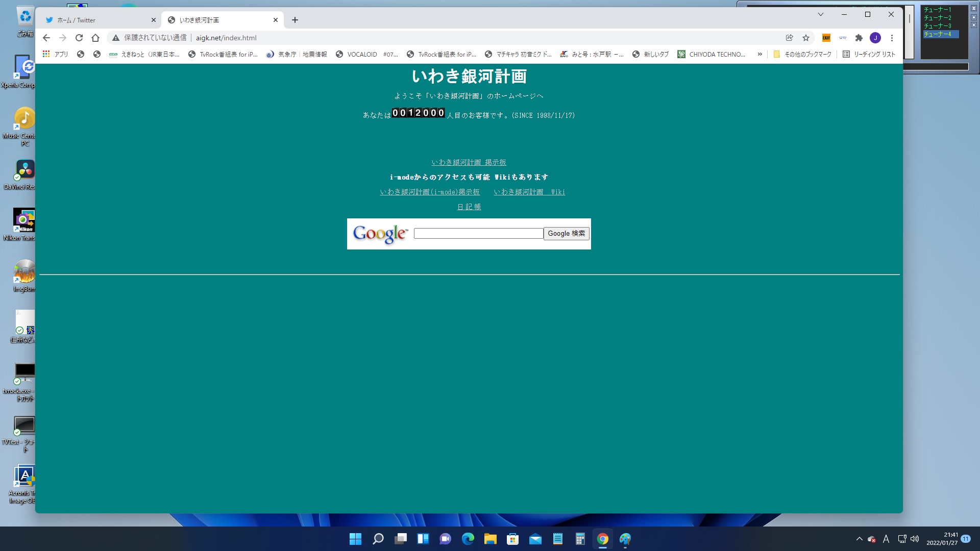980x551 pixels.
Task: Open File Explorer from the taskbar
Action: [x=491, y=539]
